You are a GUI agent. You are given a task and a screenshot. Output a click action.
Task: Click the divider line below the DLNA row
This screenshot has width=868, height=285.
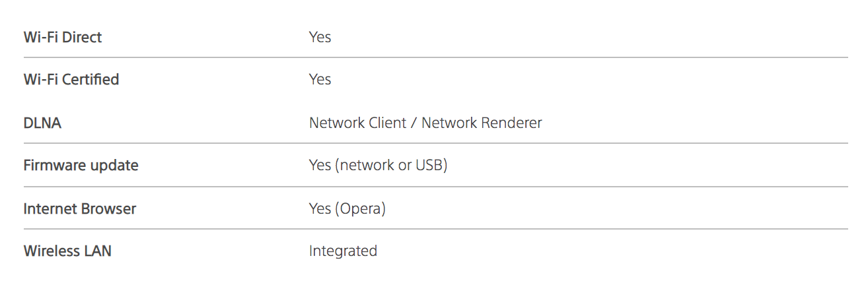pos(436,143)
